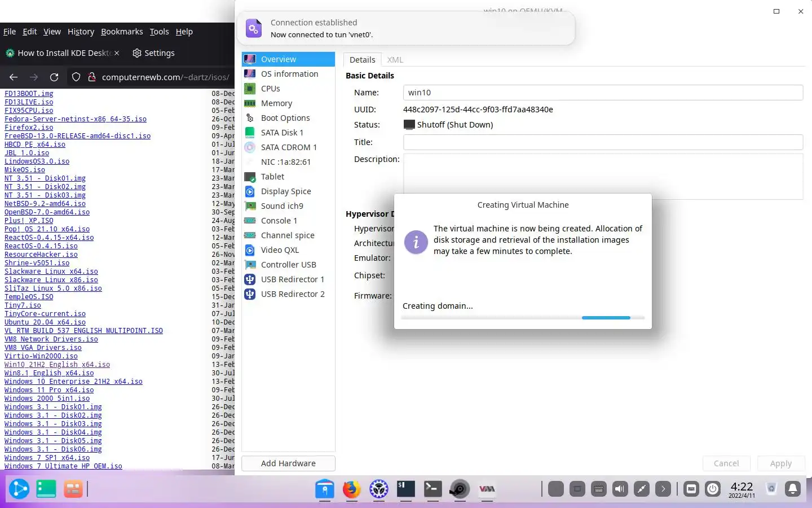Switch to the XML tab
Screen dimensions: 812x508
[x=395, y=60]
